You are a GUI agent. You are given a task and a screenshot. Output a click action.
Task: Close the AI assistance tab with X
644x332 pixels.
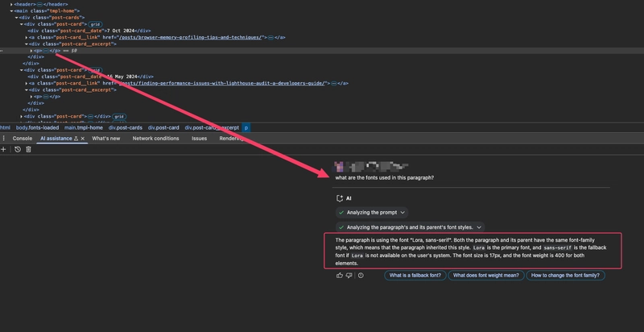coord(83,139)
